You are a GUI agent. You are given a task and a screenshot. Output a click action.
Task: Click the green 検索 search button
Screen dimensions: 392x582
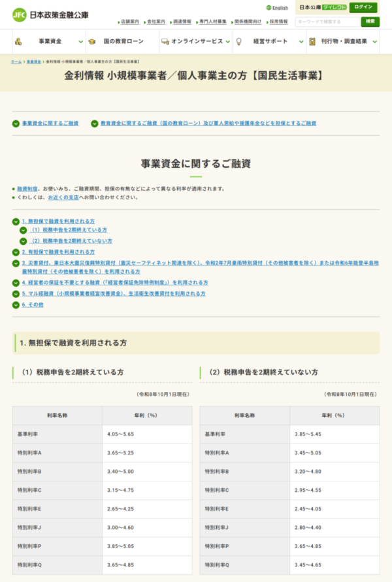(x=370, y=22)
